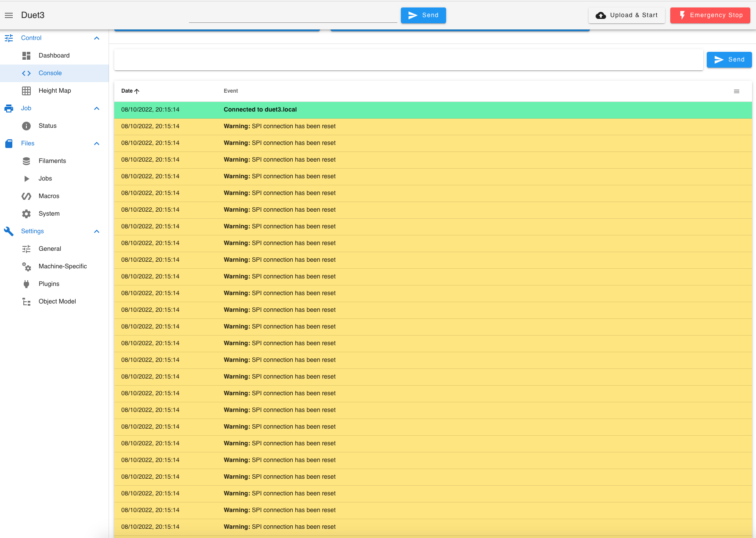This screenshot has width=756, height=538.
Task: Open the Console page
Action: [54, 73]
